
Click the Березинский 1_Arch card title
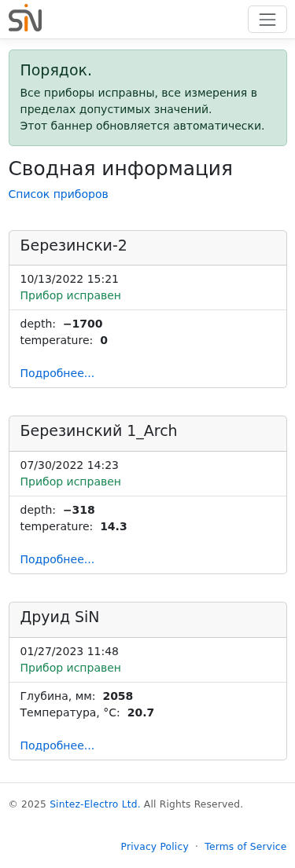click(x=98, y=431)
